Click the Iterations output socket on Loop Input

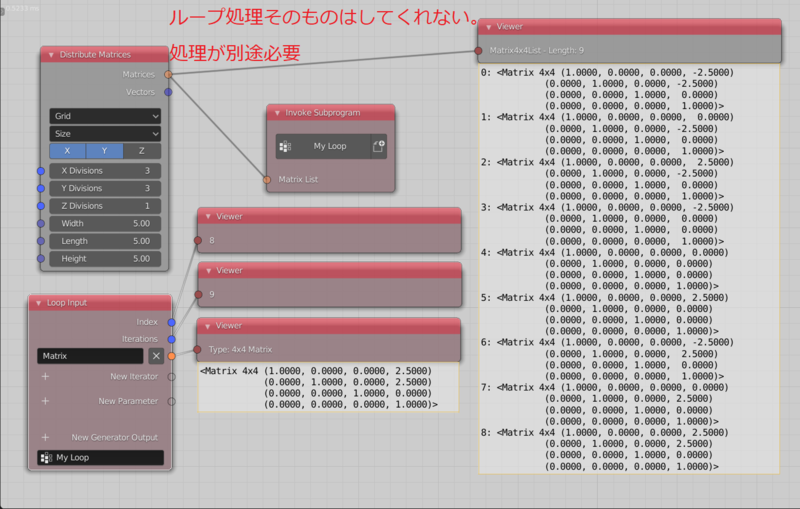pos(171,339)
